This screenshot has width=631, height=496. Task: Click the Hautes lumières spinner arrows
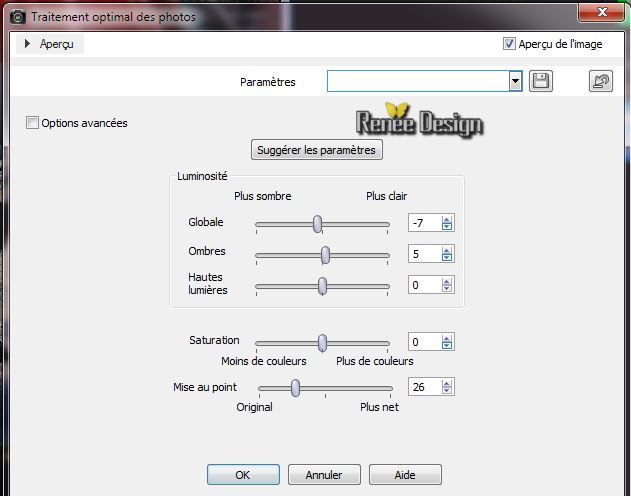[x=447, y=285]
